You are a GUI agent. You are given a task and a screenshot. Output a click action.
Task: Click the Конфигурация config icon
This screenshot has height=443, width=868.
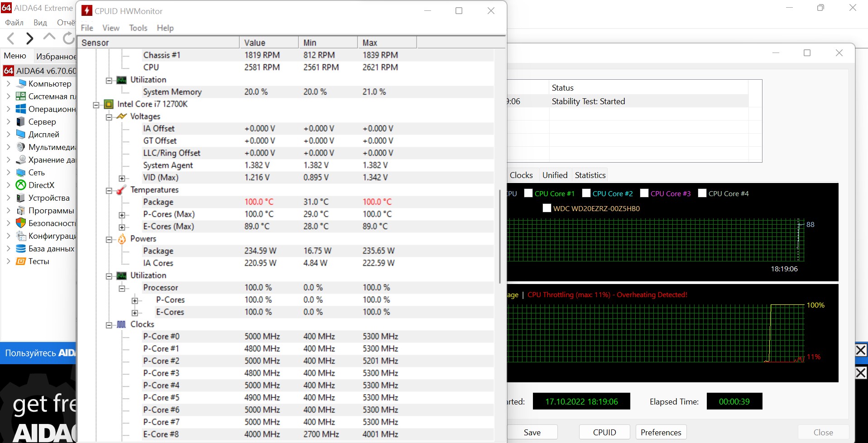point(21,236)
